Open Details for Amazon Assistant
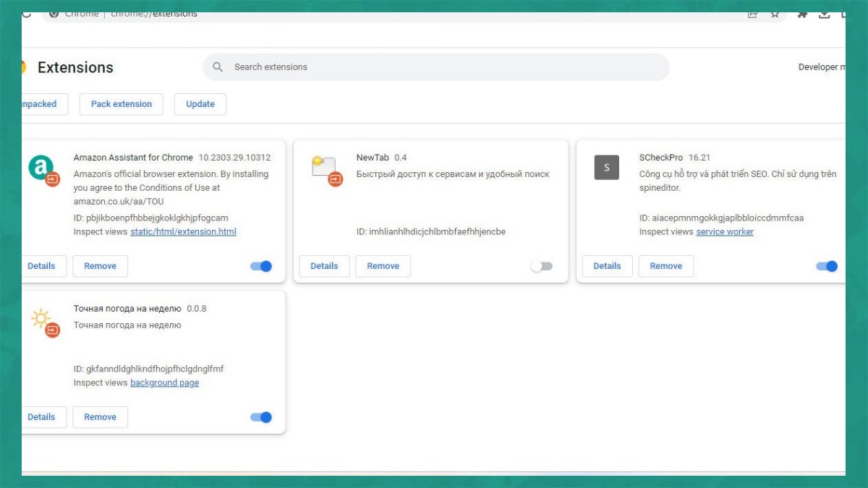This screenshot has width=868, height=488. 41,266
